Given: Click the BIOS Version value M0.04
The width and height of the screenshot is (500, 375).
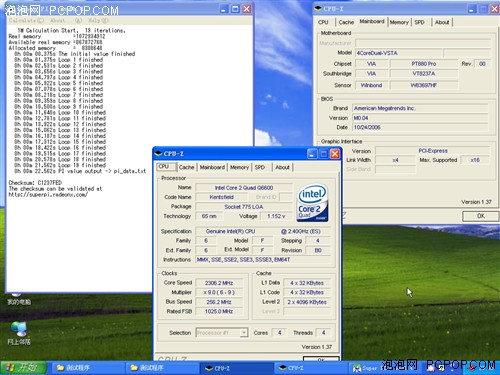Looking at the screenshot, I should pyautogui.click(x=420, y=118).
